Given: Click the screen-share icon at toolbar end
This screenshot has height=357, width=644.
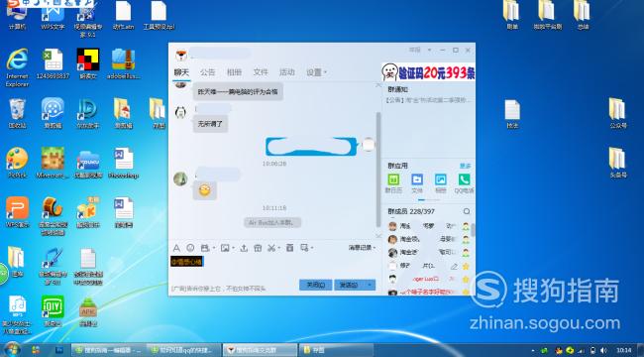Looking at the screenshot, I should click(x=304, y=248).
